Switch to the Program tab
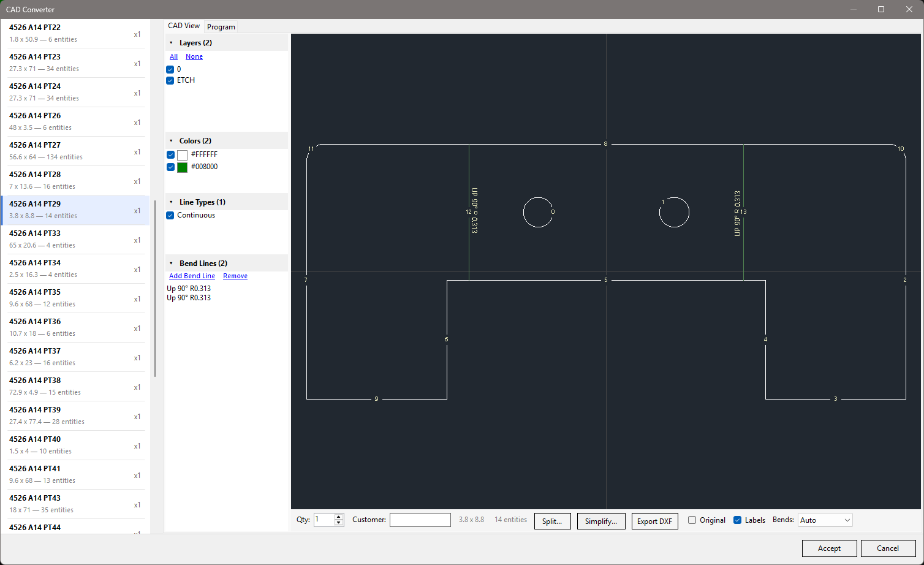 tap(221, 26)
